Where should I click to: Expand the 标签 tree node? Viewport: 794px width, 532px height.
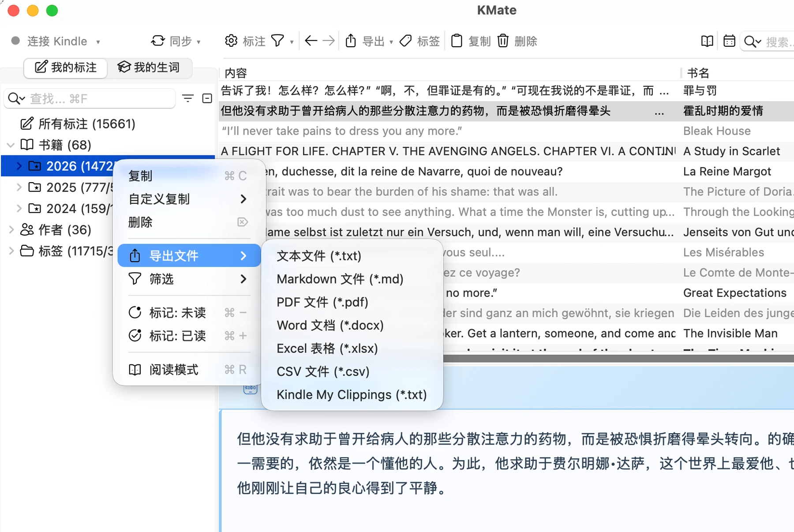coord(11,251)
